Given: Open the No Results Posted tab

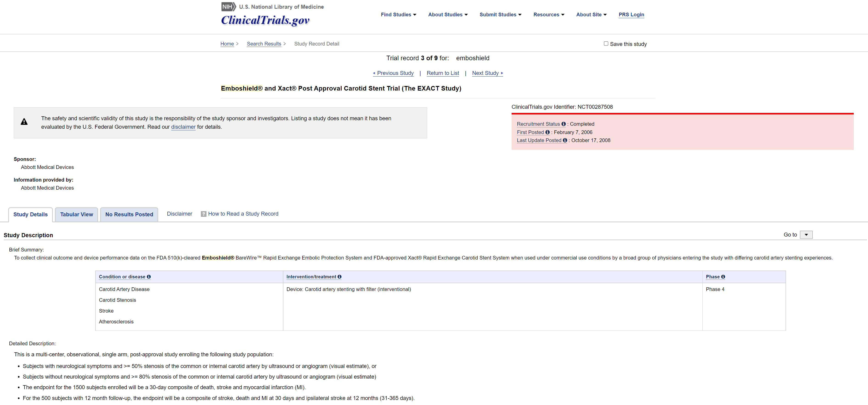Looking at the screenshot, I should click(x=129, y=214).
